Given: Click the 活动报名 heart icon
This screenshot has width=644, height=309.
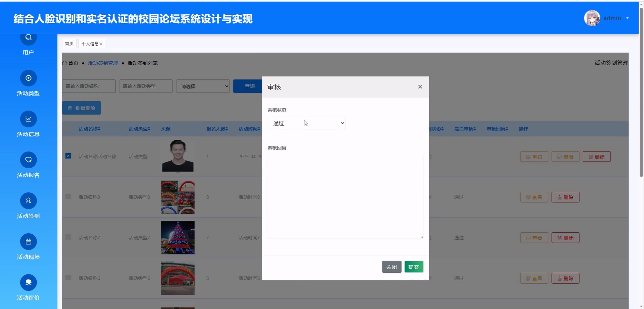Looking at the screenshot, I should coord(28,159).
